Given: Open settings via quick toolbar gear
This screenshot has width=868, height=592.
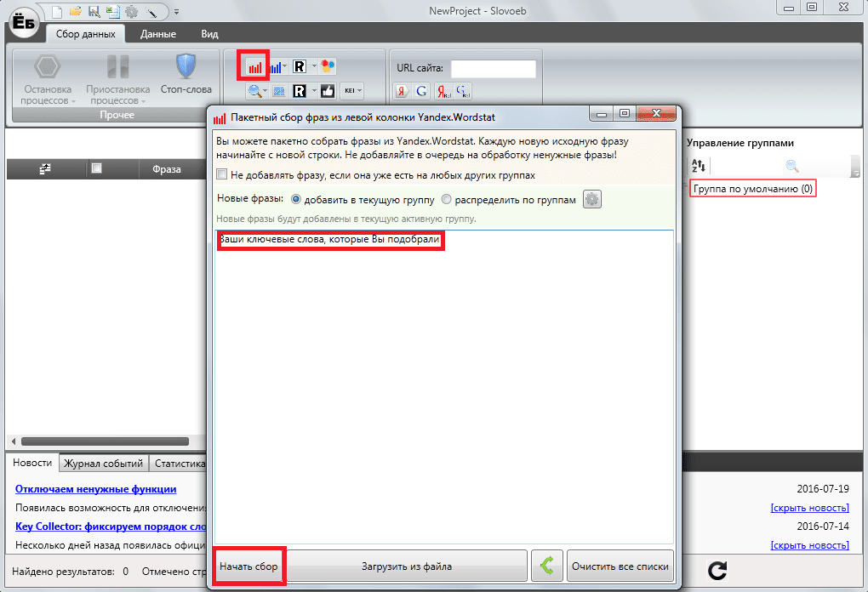Looking at the screenshot, I should (x=131, y=11).
